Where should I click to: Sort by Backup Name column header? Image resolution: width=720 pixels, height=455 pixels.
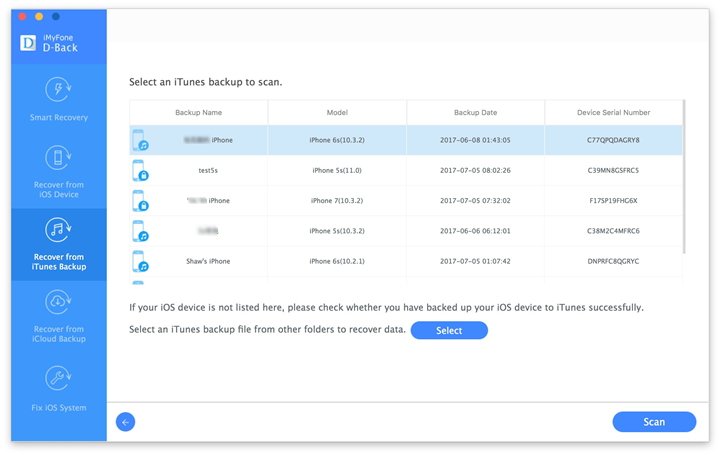pyautogui.click(x=198, y=112)
